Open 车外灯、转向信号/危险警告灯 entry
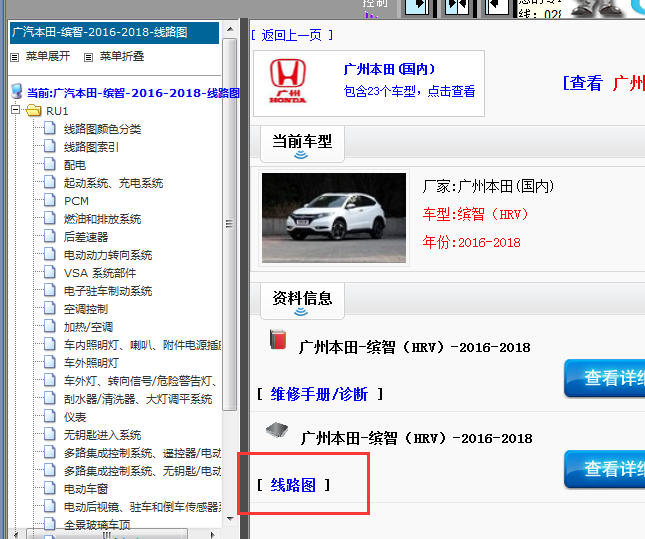645x539 pixels. 141,381
